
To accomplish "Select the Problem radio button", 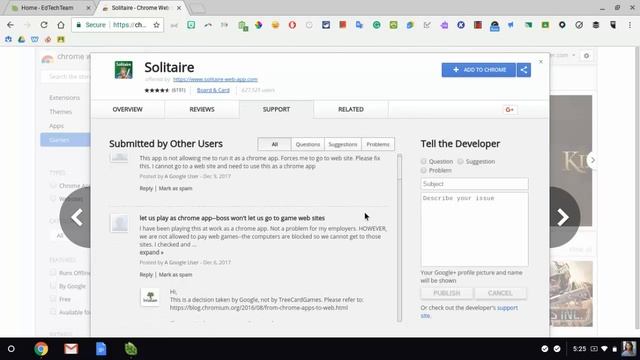I will coord(424,170).
